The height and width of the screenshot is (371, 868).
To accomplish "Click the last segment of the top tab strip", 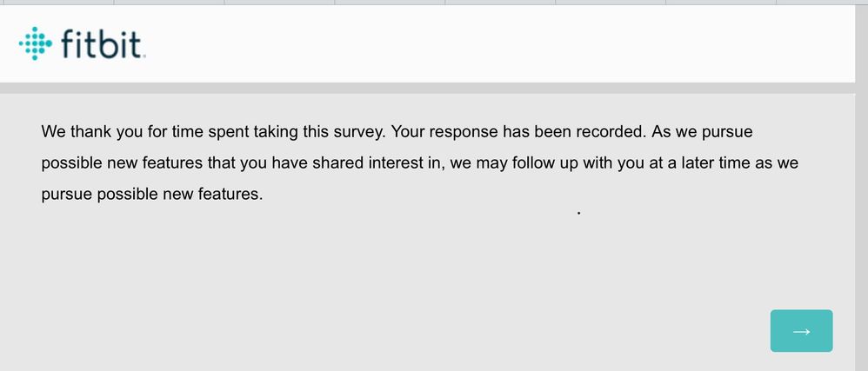I will 822,3.
